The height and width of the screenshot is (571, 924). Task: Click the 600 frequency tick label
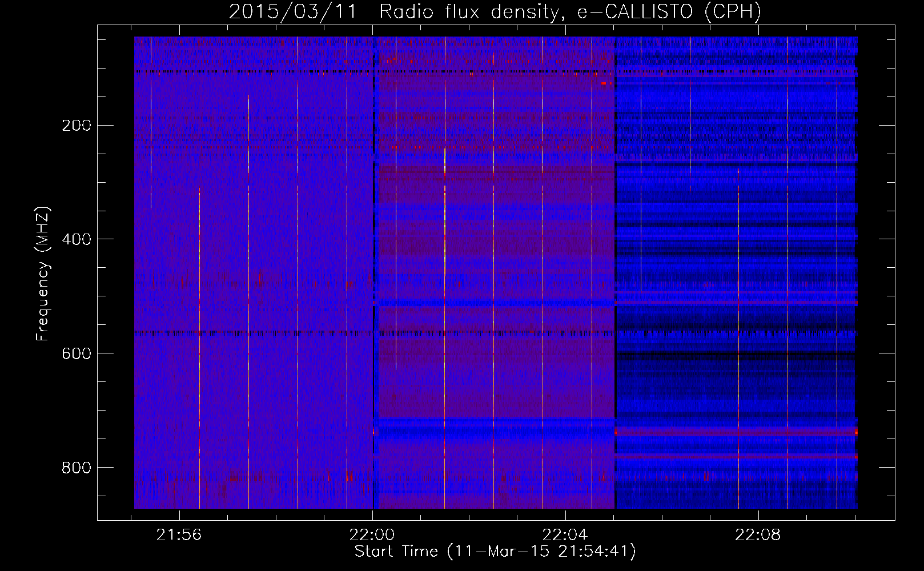coord(77,353)
